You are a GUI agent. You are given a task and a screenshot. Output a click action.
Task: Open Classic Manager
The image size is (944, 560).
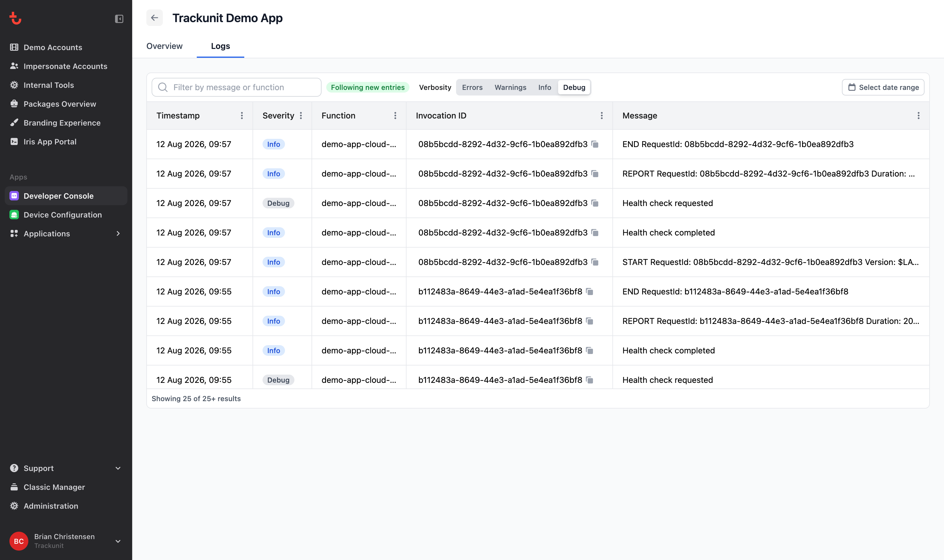point(66,487)
